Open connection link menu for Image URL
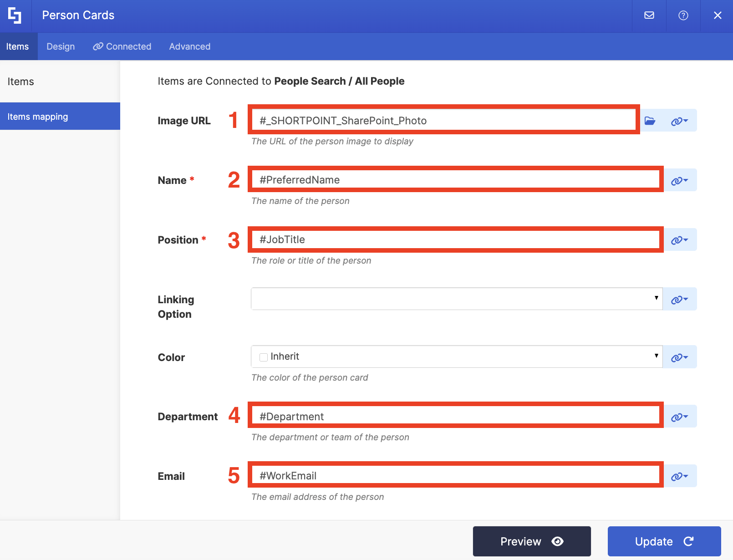The width and height of the screenshot is (733, 560). (x=679, y=121)
